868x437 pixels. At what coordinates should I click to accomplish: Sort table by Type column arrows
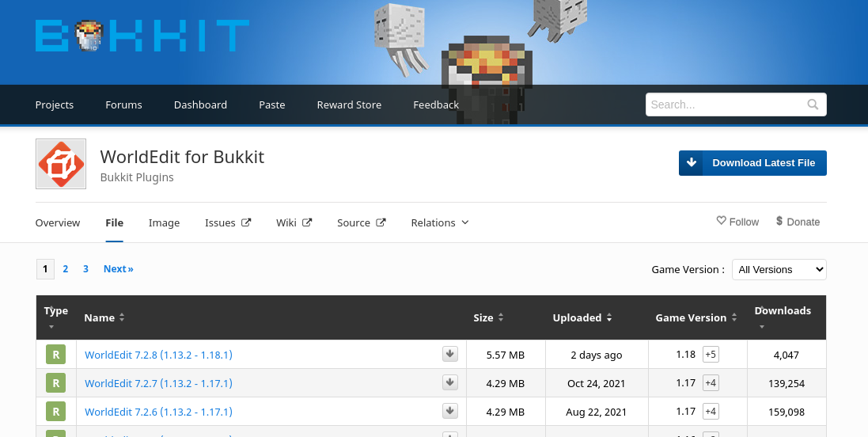[x=51, y=317]
